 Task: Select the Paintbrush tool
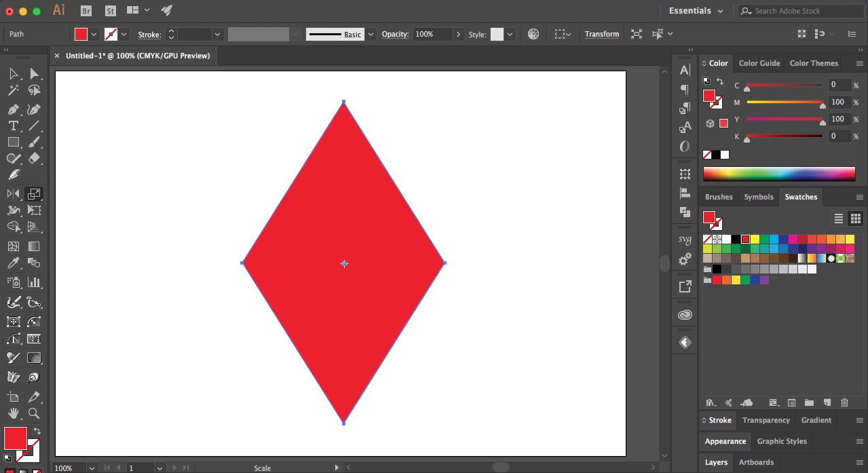34,142
